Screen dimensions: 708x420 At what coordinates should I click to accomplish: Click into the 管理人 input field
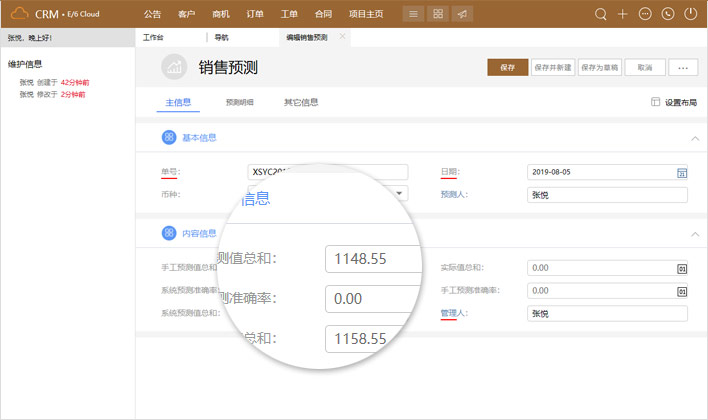[607, 314]
